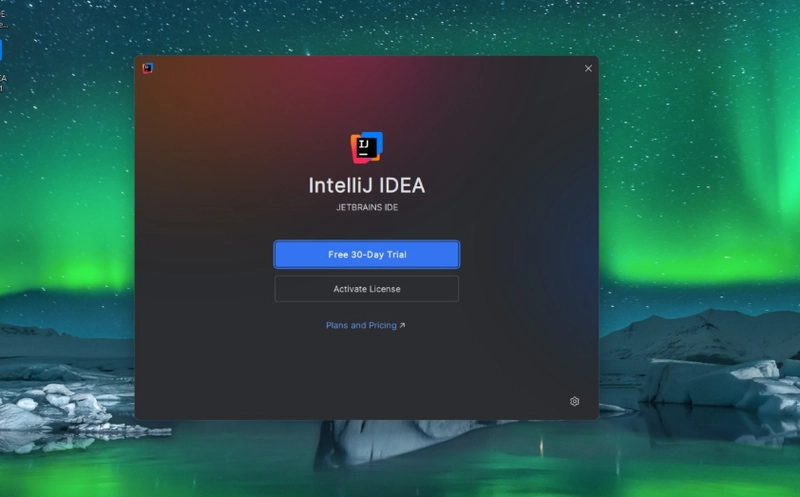
Task: Click the large IntelliJ IDEA logo
Action: pos(366,147)
